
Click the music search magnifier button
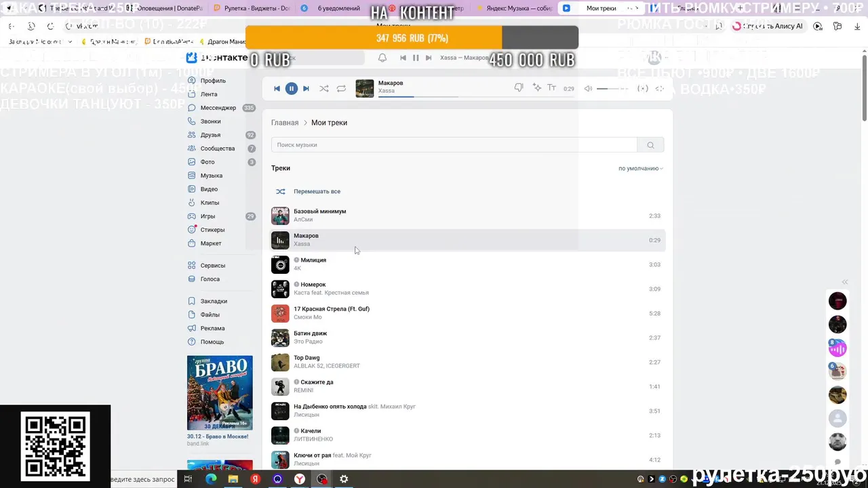click(650, 145)
